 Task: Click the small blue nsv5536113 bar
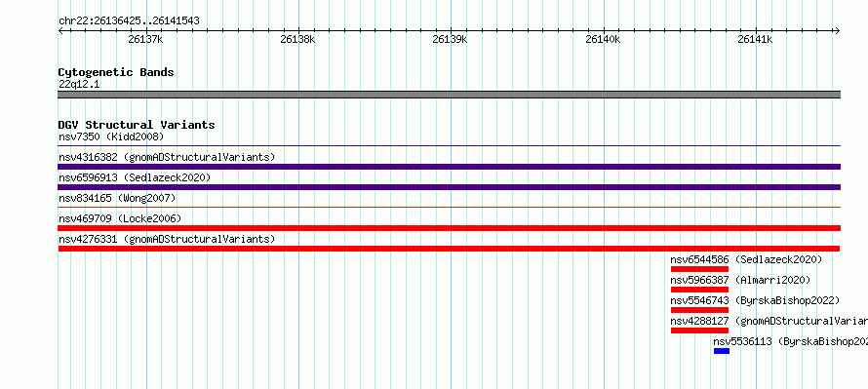tap(722, 351)
